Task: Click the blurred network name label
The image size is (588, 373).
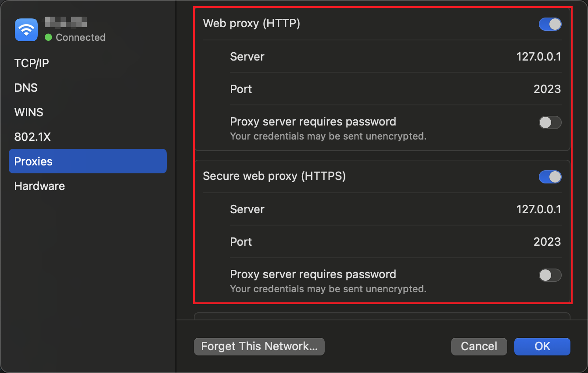Action: [x=66, y=22]
